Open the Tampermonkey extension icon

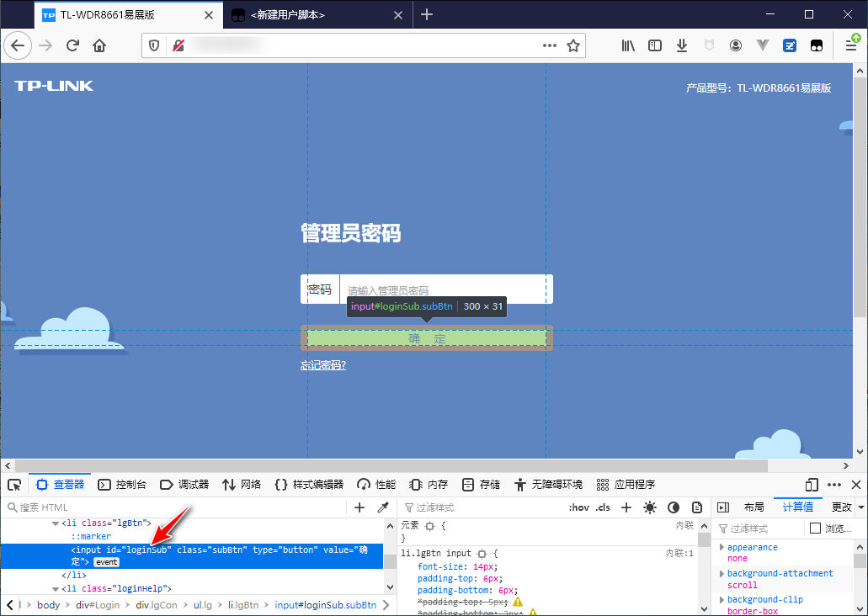[x=817, y=45]
